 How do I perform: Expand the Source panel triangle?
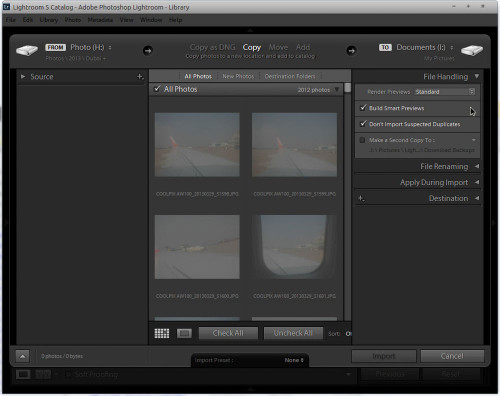point(23,77)
